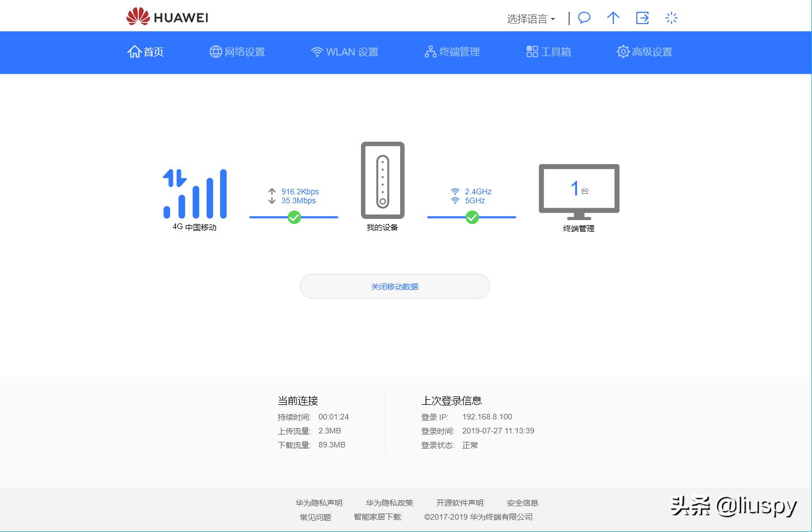Click the Huawei logo
The height and width of the screenshot is (532, 812).
click(166, 16)
